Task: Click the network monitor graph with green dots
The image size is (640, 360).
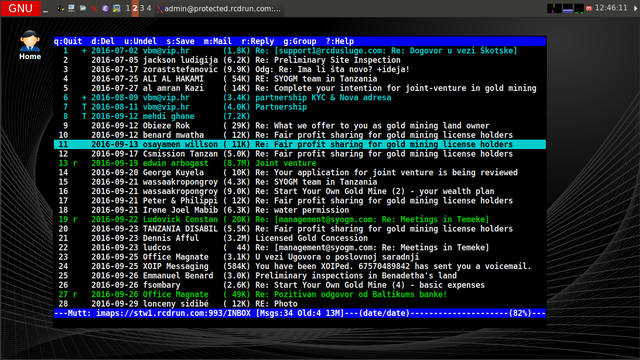Action: pos(579,9)
